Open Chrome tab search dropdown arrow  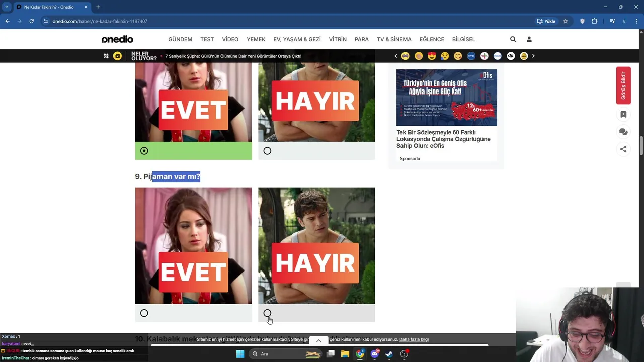[7, 7]
